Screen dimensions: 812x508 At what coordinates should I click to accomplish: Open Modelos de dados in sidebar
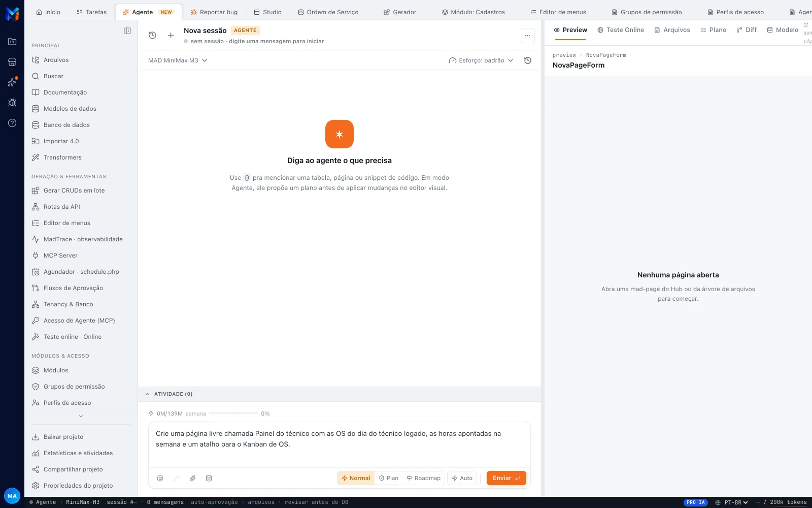81,109
